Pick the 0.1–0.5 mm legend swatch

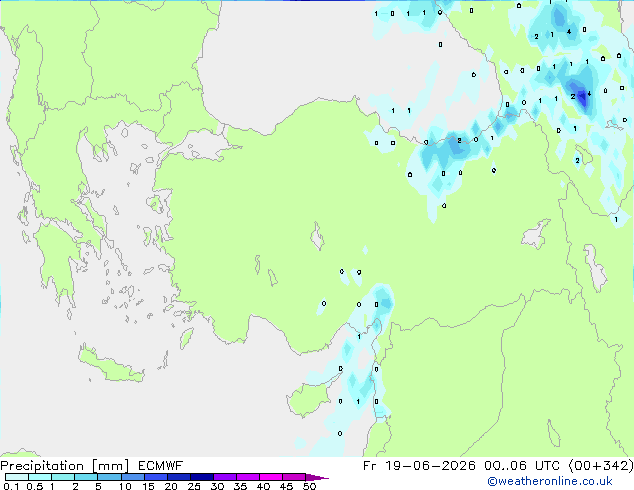[x=17, y=477]
